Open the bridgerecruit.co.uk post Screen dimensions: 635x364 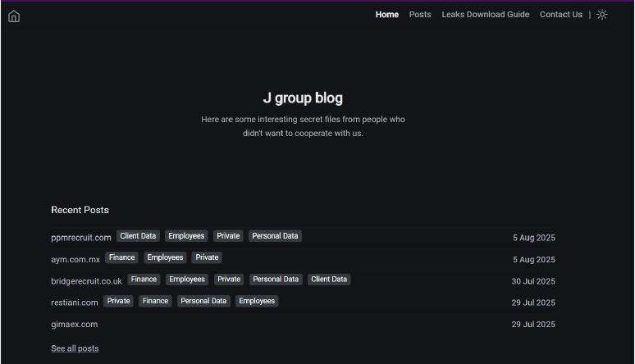(x=86, y=281)
